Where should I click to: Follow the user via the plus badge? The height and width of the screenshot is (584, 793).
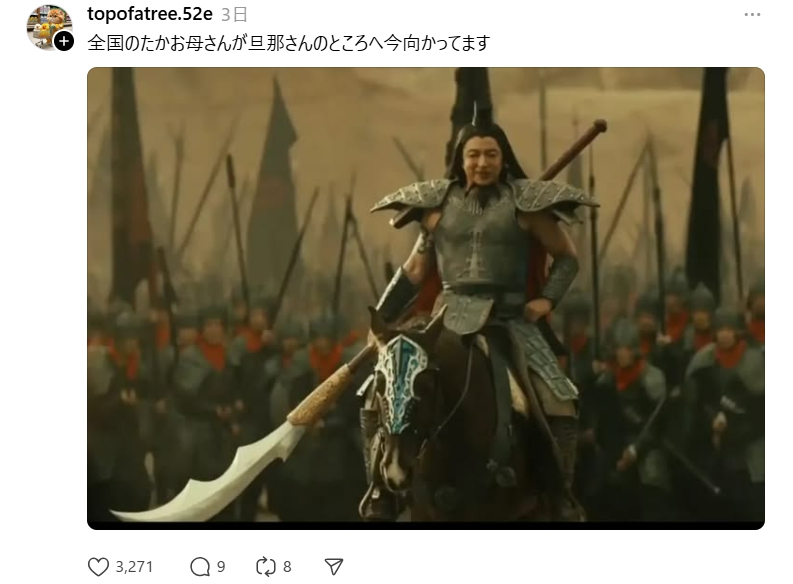(64, 41)
